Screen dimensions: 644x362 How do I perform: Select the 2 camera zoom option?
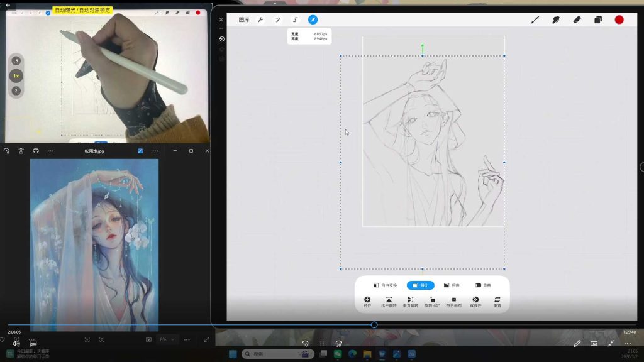tap(16, 90)
